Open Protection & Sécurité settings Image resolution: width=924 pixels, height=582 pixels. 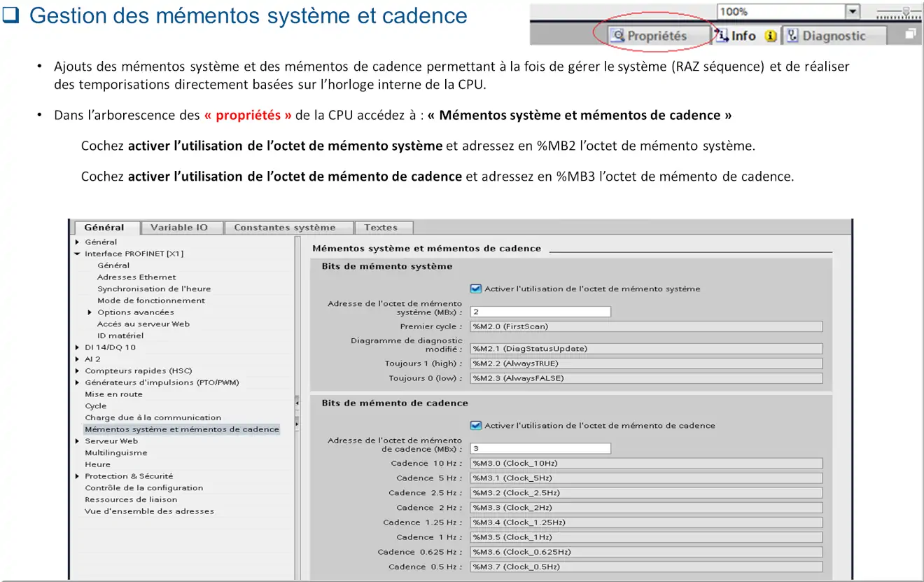coord(129,476)
